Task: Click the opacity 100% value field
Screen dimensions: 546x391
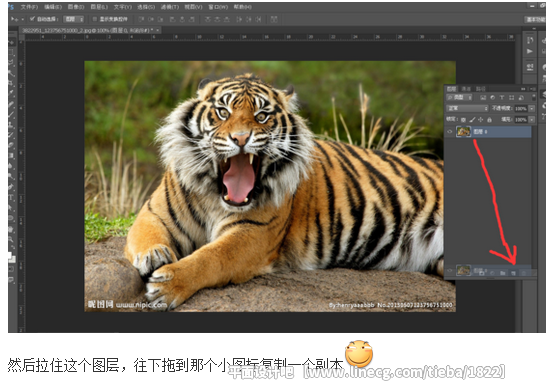Action: pyautogui.click(x=521, y=109)
